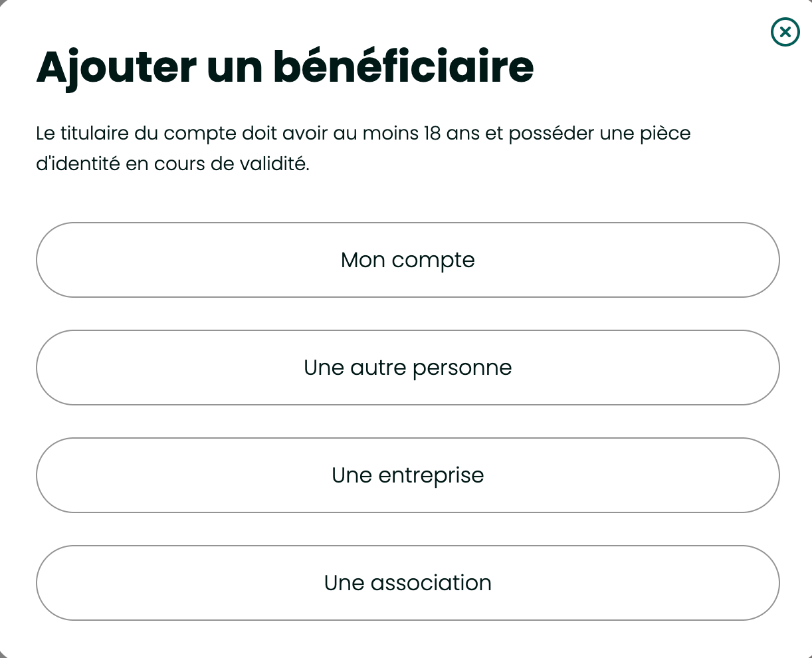812x658 pixels.
Task: Click the Une entreprise label text
Action: pyautogui.click(x=407, y=475)
